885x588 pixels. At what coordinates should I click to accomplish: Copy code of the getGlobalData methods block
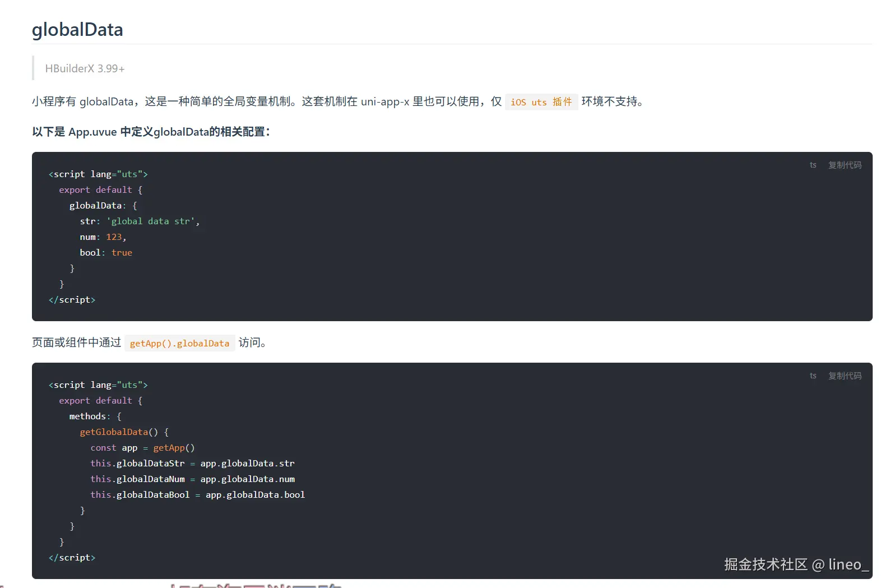(x=845, y=376)
